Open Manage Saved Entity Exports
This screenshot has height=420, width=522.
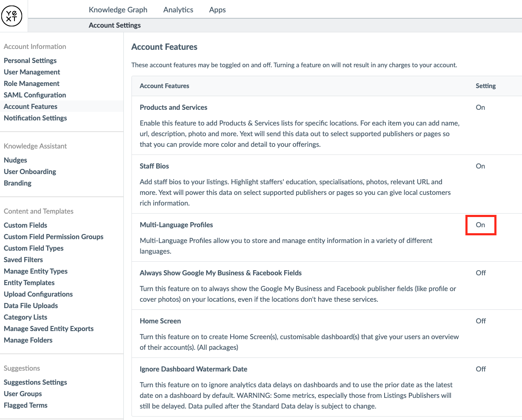click(x=48, y=329)
